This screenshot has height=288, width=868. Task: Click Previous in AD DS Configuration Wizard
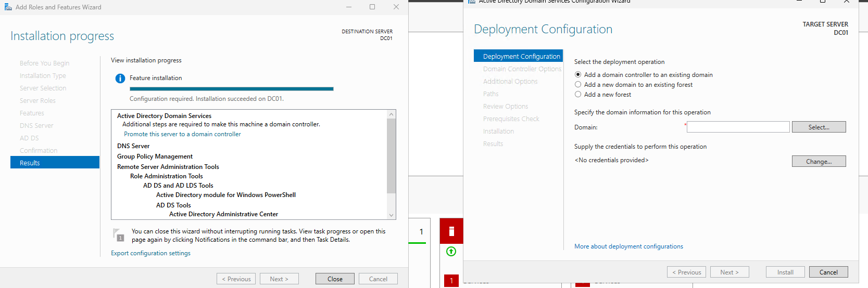point(686,272)
